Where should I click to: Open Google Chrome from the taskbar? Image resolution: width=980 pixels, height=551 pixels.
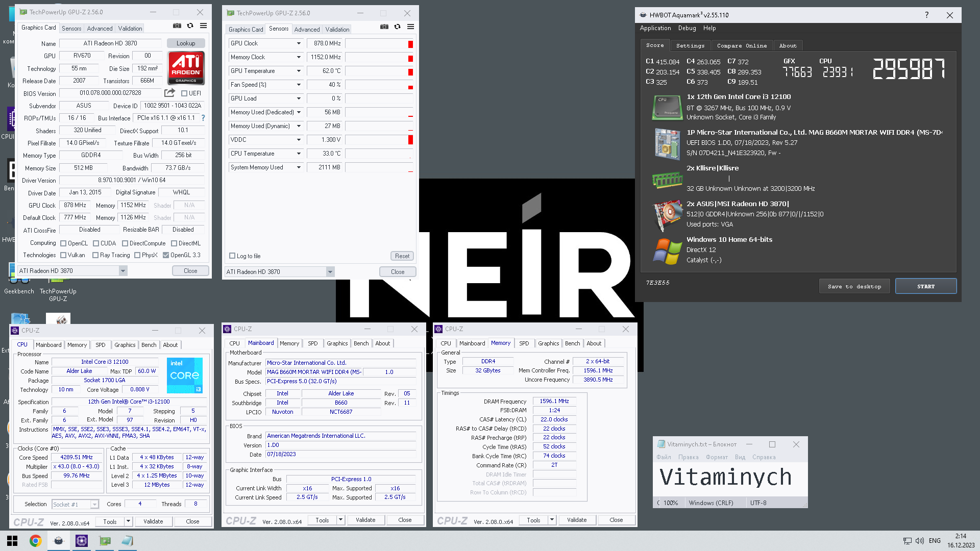35,541
